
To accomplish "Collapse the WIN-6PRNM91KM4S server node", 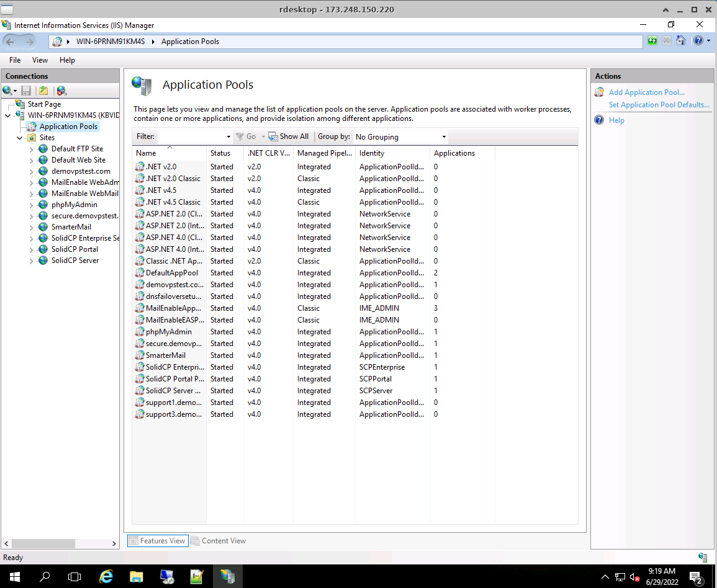I will point(8,115).
